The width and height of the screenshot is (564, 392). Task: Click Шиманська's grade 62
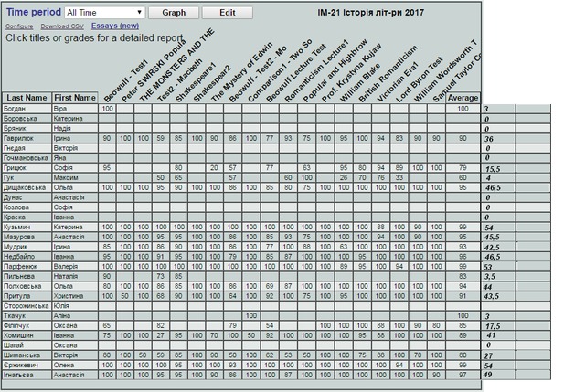270,355
